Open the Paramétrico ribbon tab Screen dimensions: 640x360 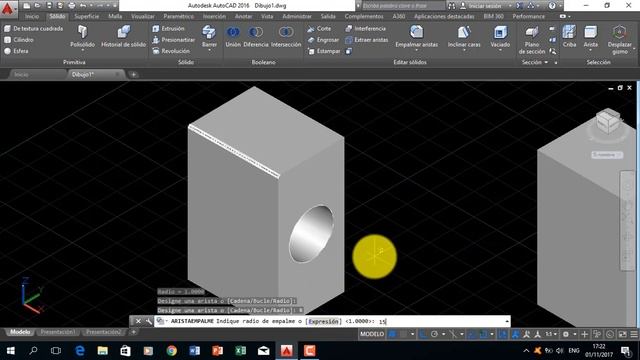[x=178, y=16]
